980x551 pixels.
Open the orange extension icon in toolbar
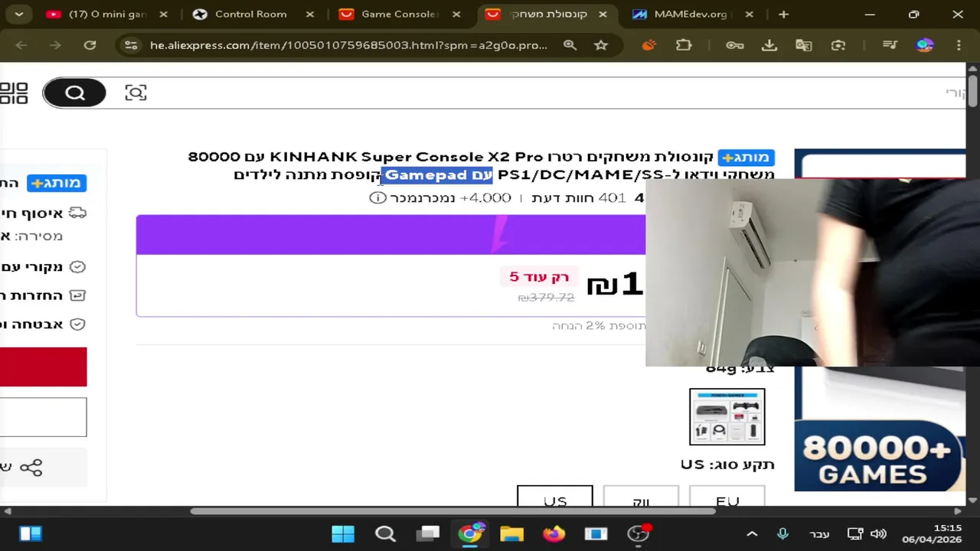click(649, 45)
